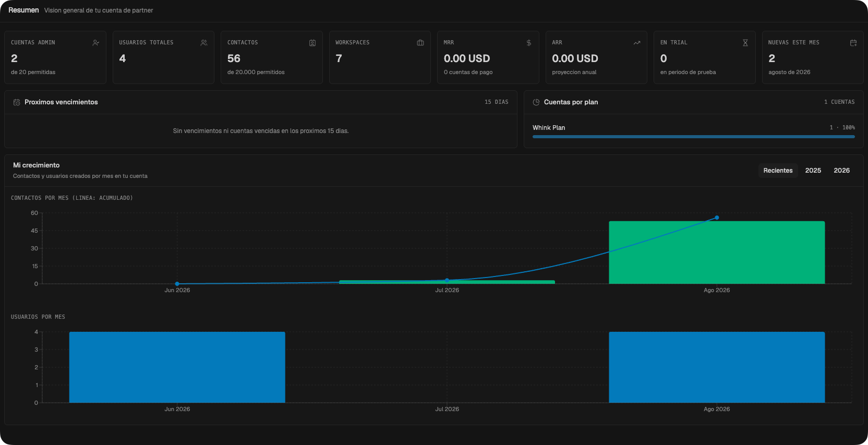Select the Recientes growth range tab

pyautogui.click(x=778, y=171)
